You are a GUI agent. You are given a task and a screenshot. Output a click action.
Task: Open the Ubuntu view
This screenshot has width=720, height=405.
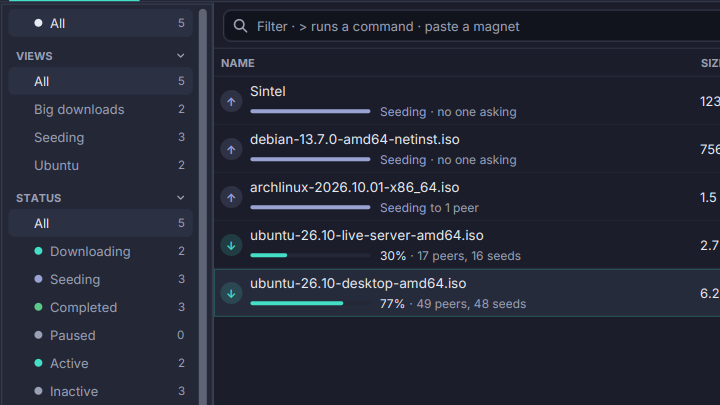[x=101, y=165]
